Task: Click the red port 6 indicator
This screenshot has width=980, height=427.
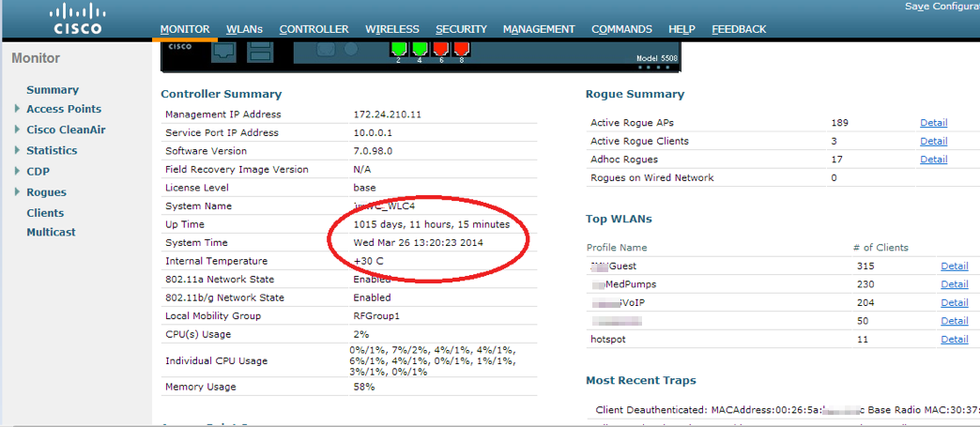Action: point(440,49)
